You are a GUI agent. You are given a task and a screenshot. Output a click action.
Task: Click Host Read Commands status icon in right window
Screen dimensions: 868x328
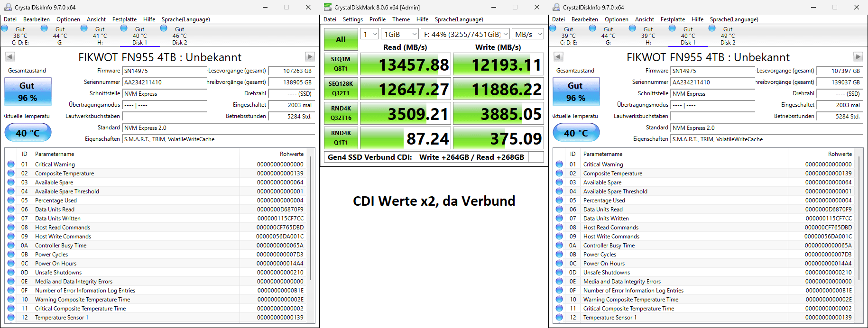click(559, 227)
